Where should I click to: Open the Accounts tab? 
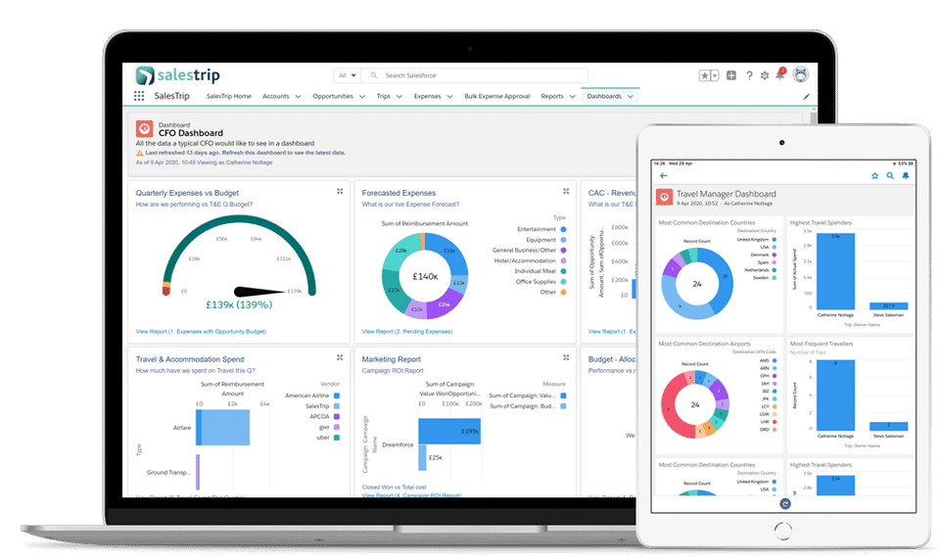click(x=276, y=96)
